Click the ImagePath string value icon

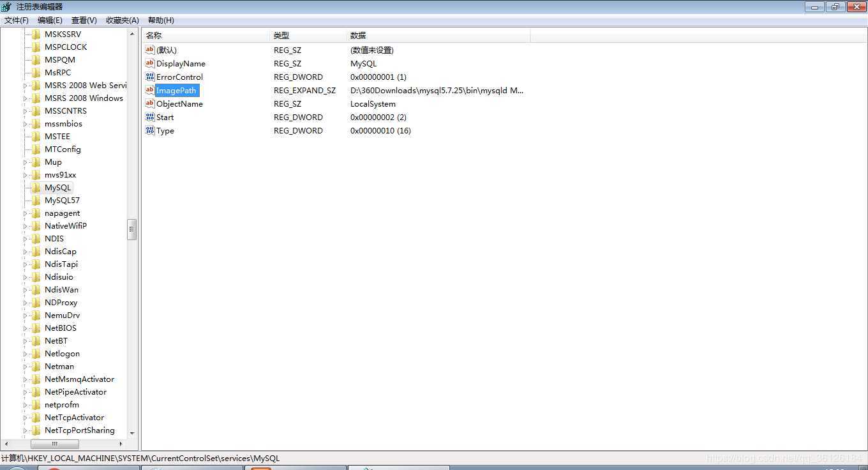click(x=150, y=90)
